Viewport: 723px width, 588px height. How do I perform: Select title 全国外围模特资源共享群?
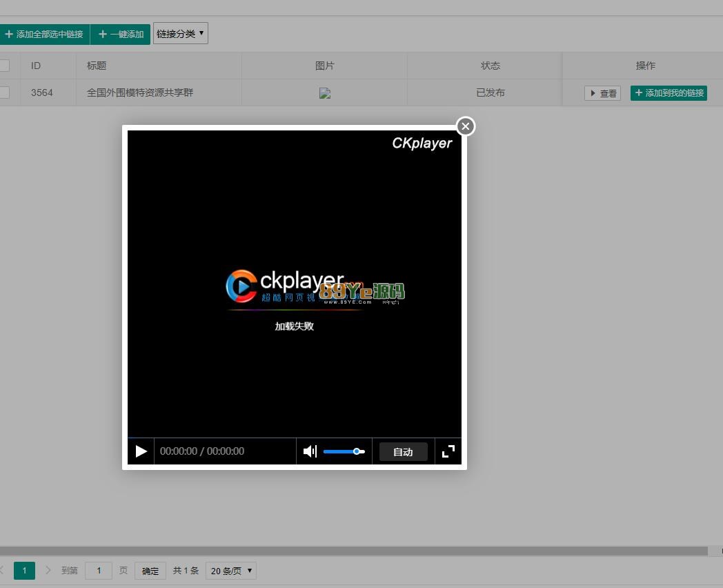click(140, 92)
